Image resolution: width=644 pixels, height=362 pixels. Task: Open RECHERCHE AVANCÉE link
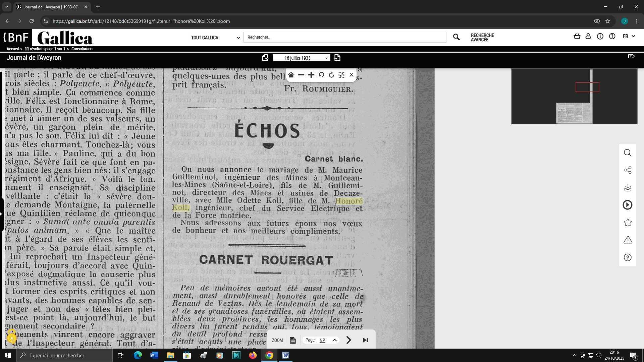pyautogui.click(x=482, y=38)
